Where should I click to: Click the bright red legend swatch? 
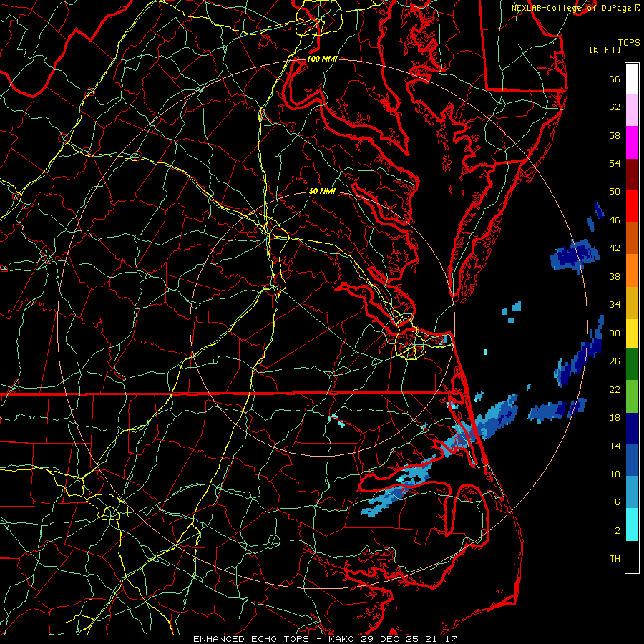pyautogui.click(x=632, y=206)
